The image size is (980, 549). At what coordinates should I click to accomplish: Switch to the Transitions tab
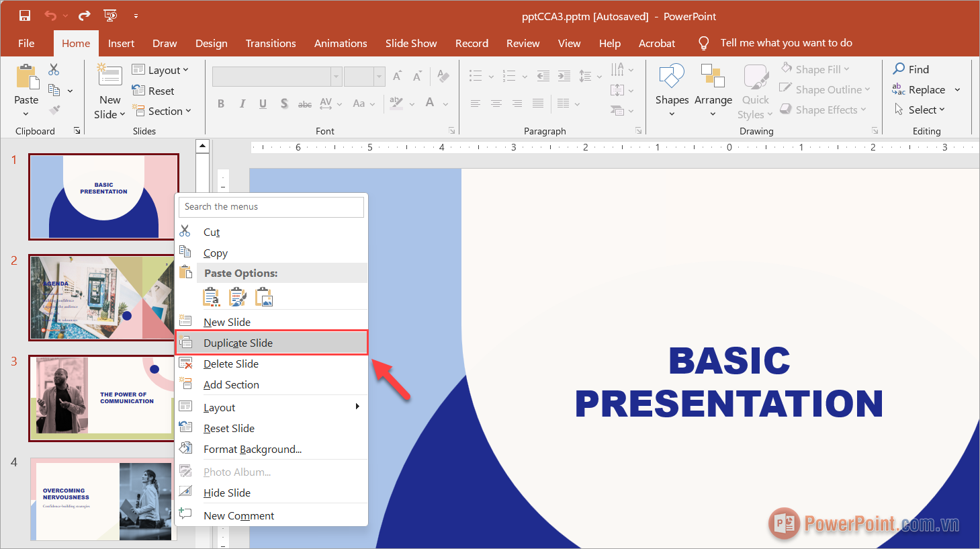(x=271, y=43)
